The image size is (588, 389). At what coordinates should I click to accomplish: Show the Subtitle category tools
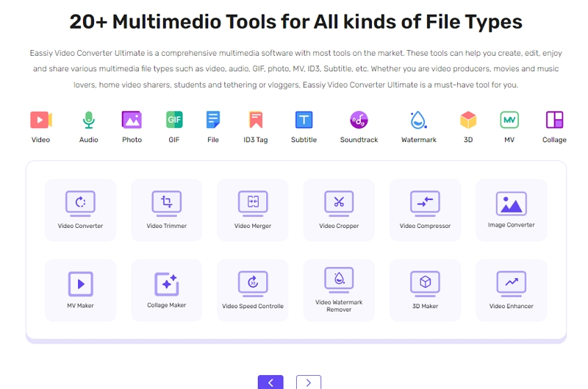(304, 126)
